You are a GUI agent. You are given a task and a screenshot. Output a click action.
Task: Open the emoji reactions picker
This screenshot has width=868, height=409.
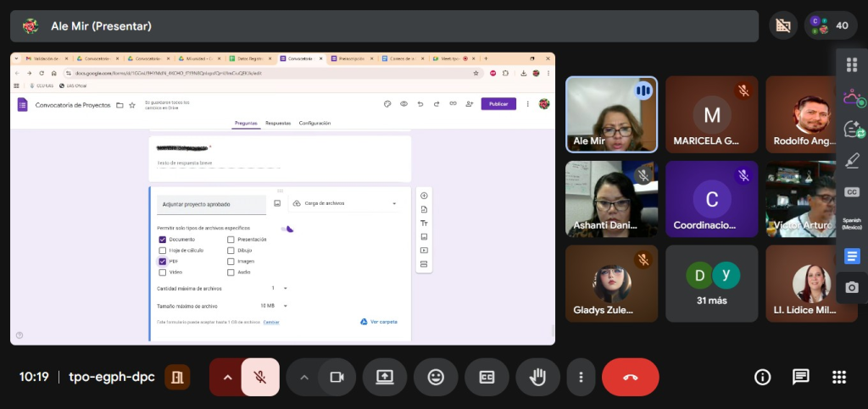point(436,378)
